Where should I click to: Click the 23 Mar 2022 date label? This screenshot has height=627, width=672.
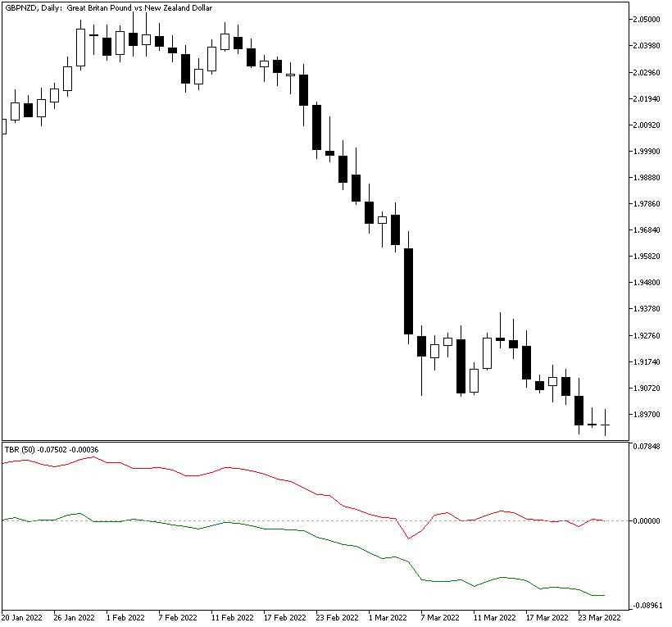(x=597, y=617)
